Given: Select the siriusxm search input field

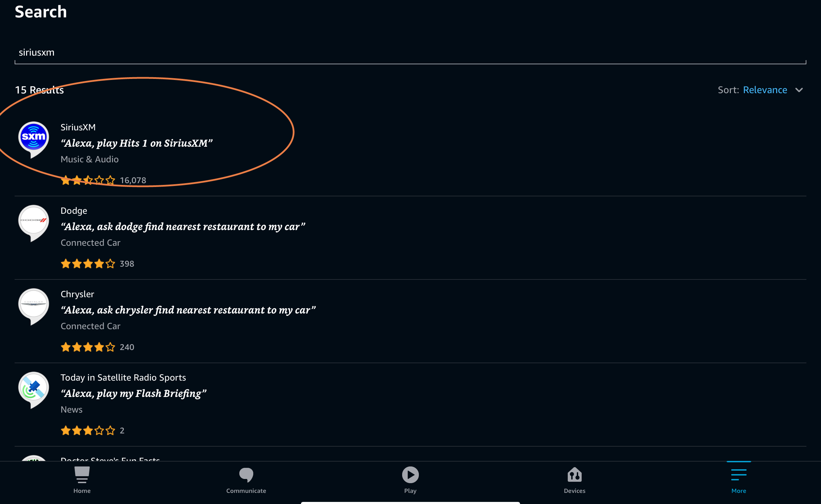Looking at the screenshot, I should pos(410,52).
